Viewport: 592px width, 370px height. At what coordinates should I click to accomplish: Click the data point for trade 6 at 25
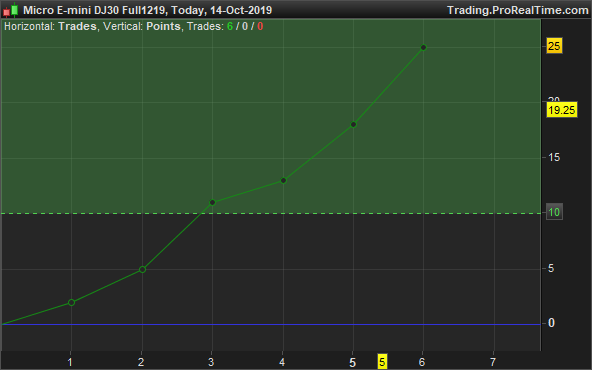tap(423, 48)
